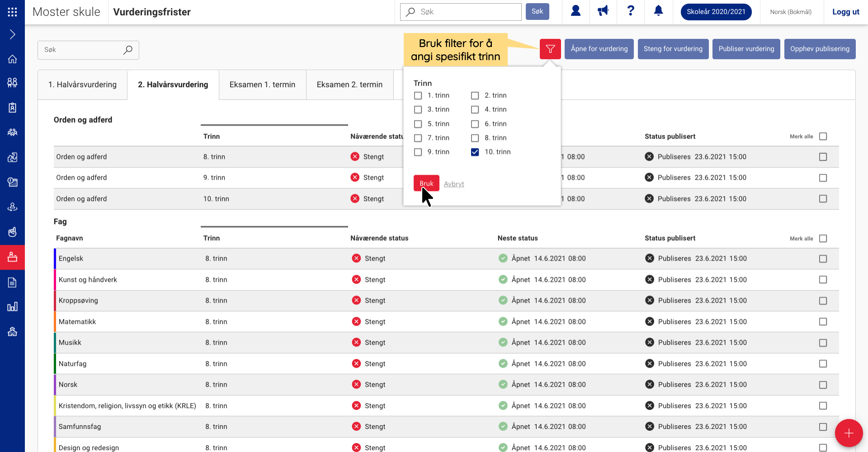Go to Home icon in sidebar
868x452 pixels.
pyautogui.click(x=12, y=59)
